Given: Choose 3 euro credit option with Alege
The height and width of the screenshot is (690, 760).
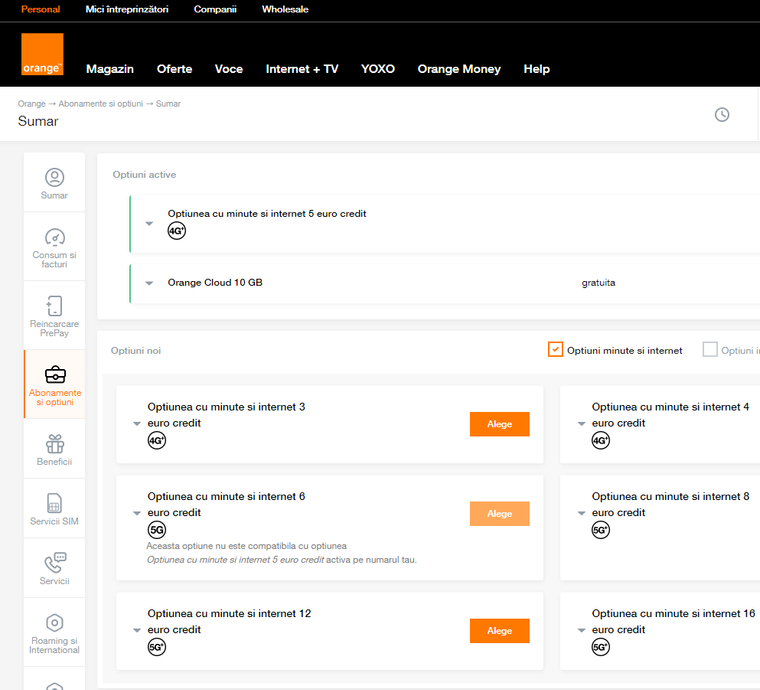Looking at the screenshot, I should click(499, 424).
